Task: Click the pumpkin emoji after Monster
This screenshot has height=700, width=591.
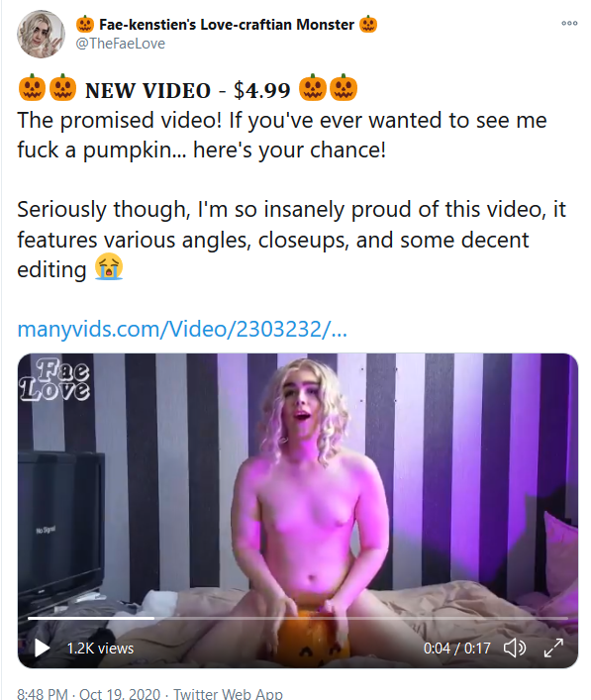Action: point(368,24)
